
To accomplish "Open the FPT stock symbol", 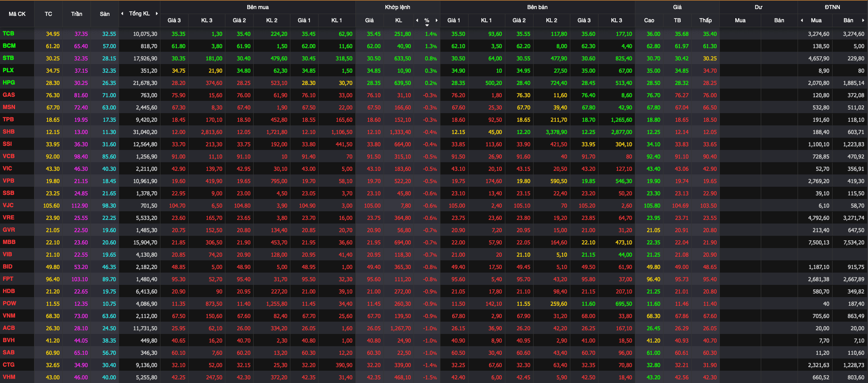I will tap(8, 279).
